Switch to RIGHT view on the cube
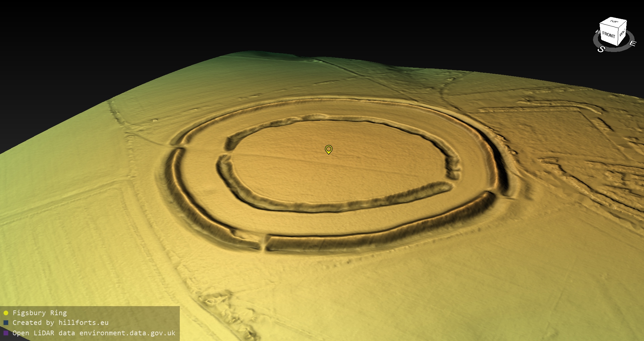The image size is (644, 341). [x=622, y=33]
